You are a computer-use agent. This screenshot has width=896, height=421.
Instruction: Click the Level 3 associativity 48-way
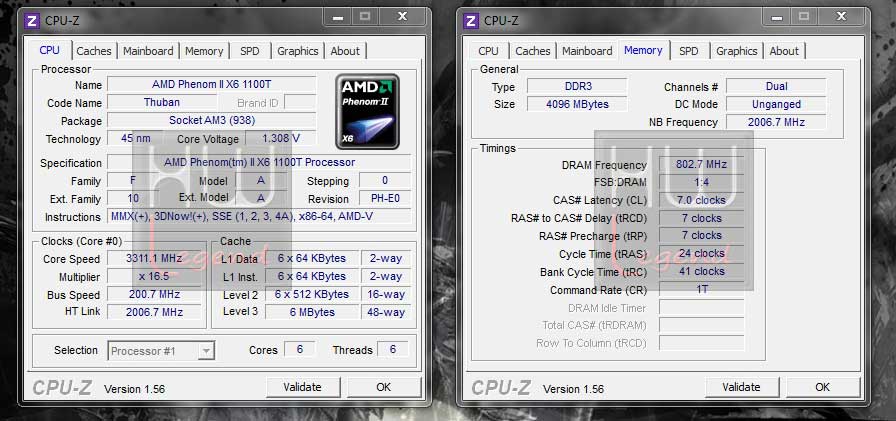point(386,312)
